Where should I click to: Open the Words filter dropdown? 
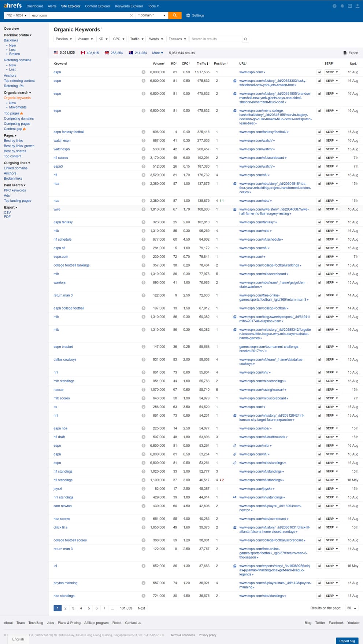(x=156, y=39)
